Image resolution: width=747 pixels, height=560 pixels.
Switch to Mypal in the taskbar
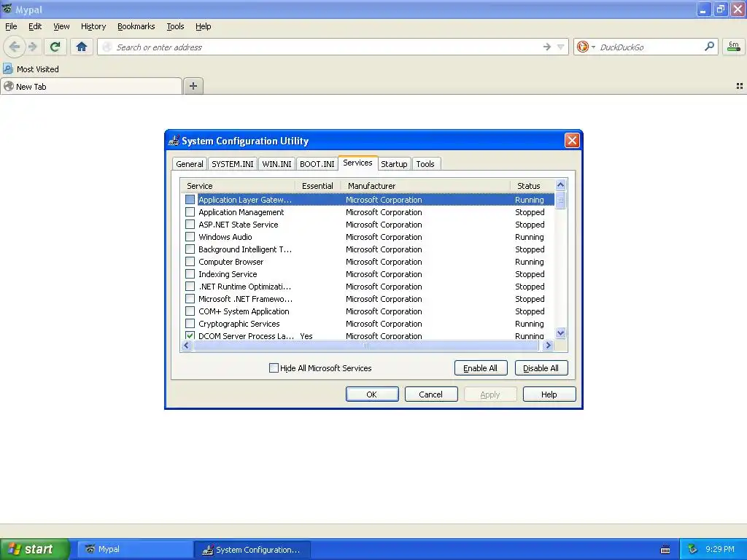click(135, 549)
